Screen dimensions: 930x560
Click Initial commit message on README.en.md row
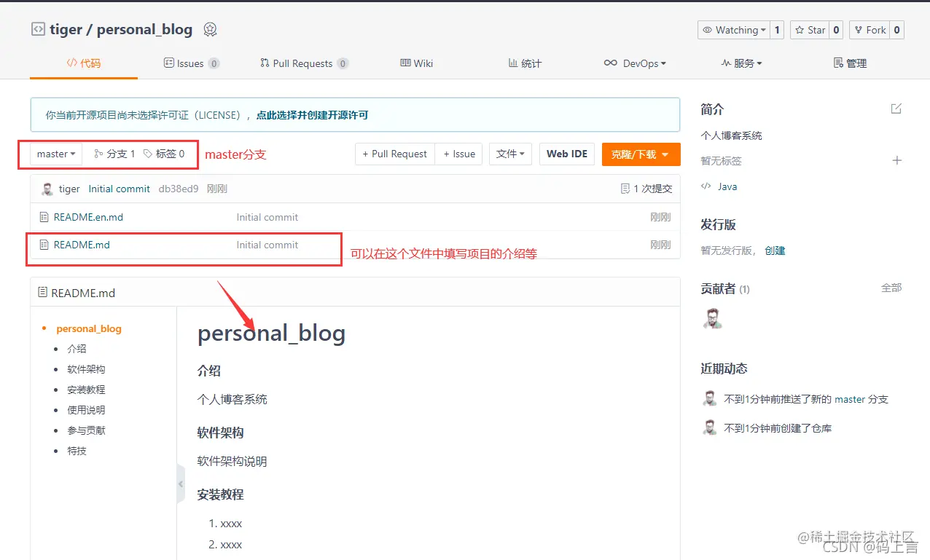tap(267, 217)
